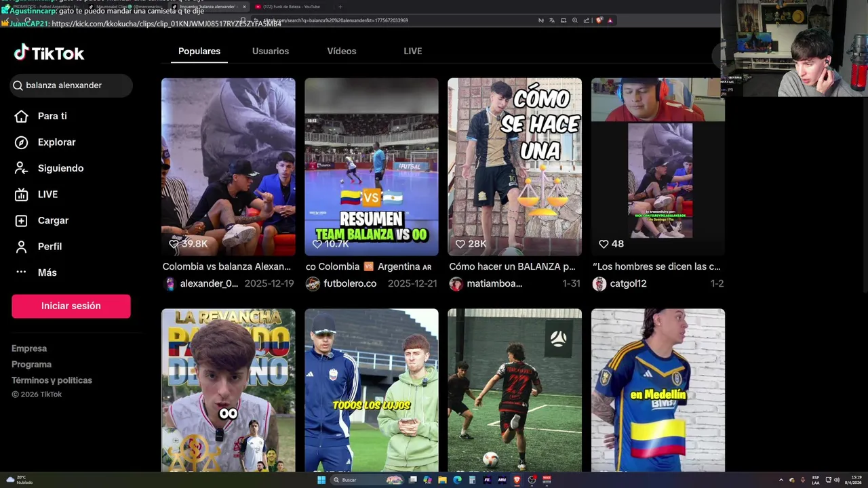Open en Medellín video thumbnail
Viewport: 868px width, 488px height.
658,390
